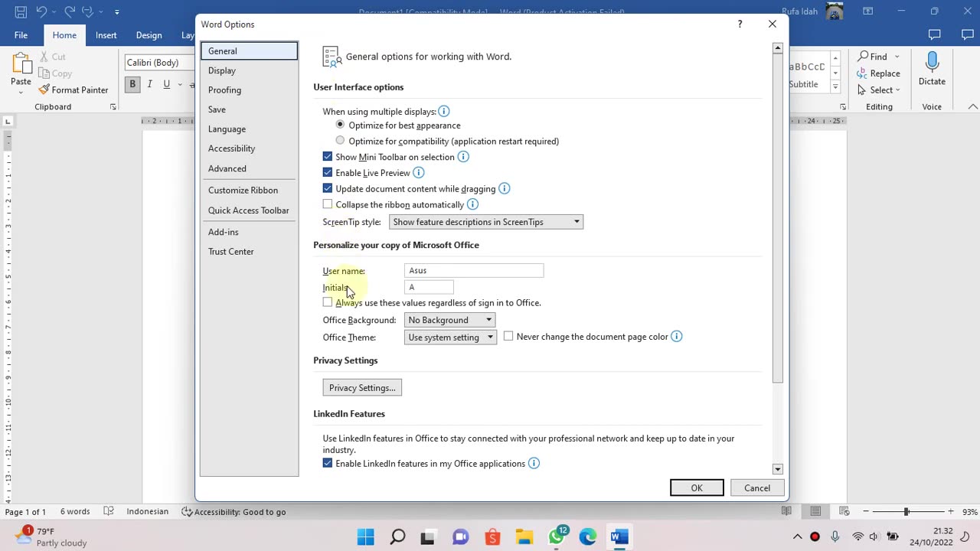Click the Redo arrow in quick access toolbar
This screenshot has width=980, height=551.
(70, 11)
